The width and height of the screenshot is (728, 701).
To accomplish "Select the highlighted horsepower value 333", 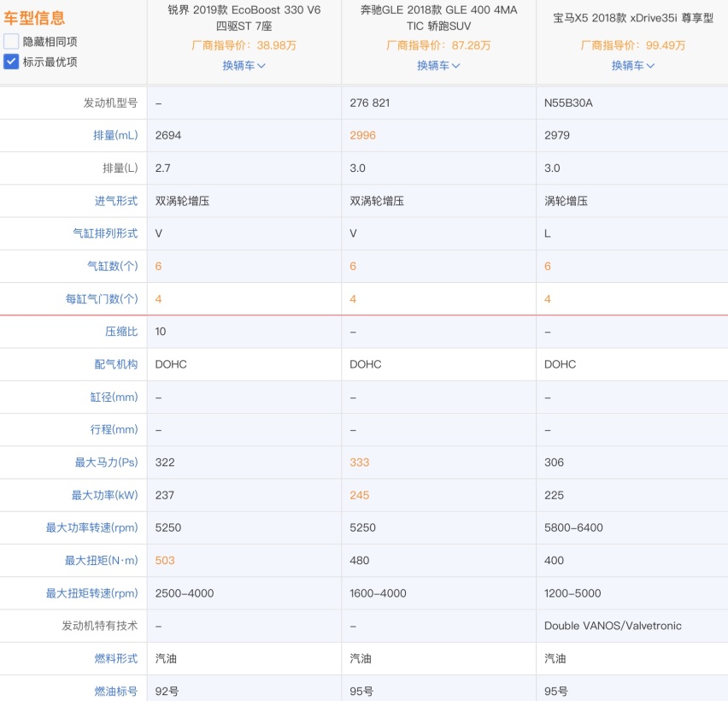I will tap(360, 462).
